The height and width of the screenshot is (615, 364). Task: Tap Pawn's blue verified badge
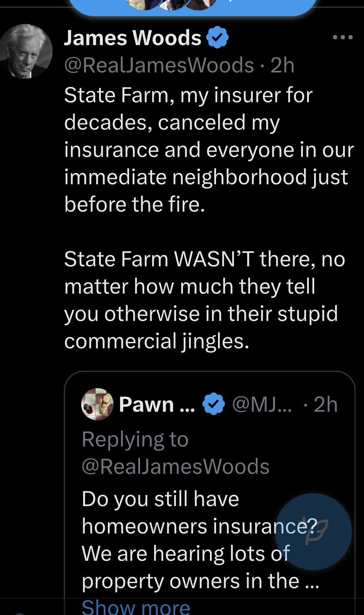pos(213,404)
